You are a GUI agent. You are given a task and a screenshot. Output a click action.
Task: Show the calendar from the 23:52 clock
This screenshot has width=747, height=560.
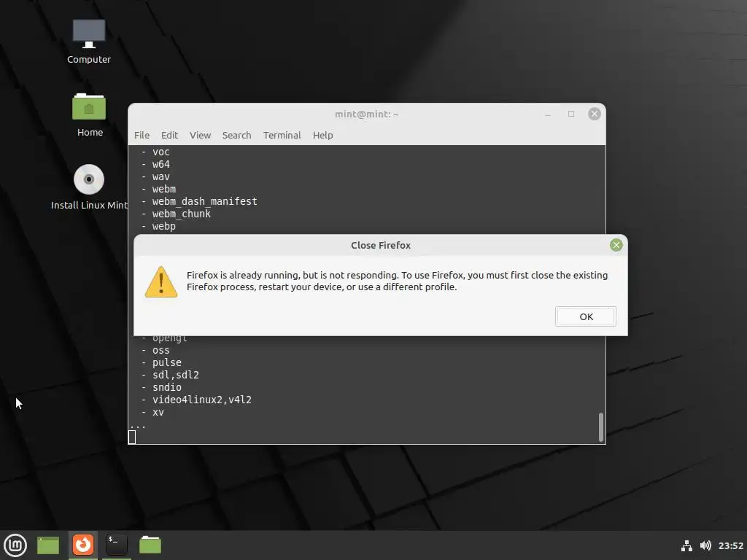pos(731,545)
